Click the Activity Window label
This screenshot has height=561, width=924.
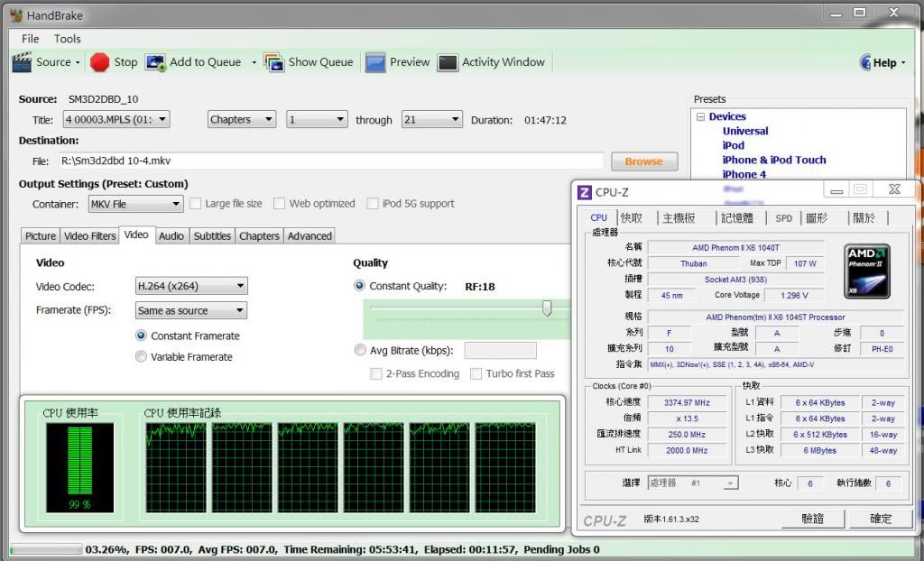504,62
